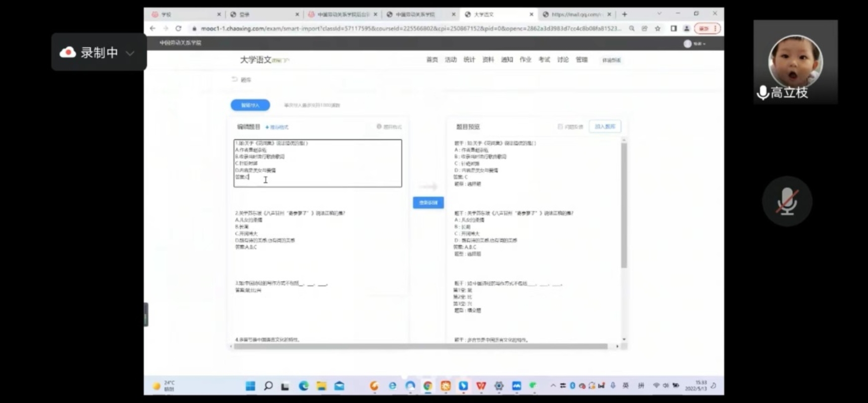Open 高立枝 participant video thumbnail

[x=795, y=62]
